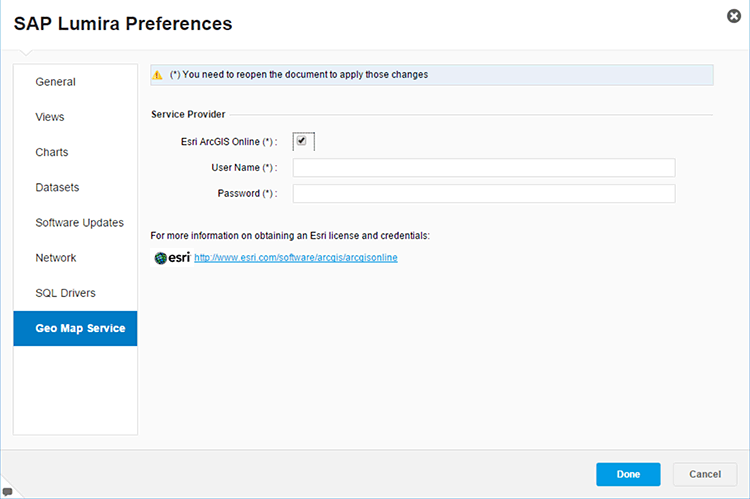Close the SAP Lumira Preferences dialog
Viewport: 750px width, 499px height.
click(x=734, y=16)
